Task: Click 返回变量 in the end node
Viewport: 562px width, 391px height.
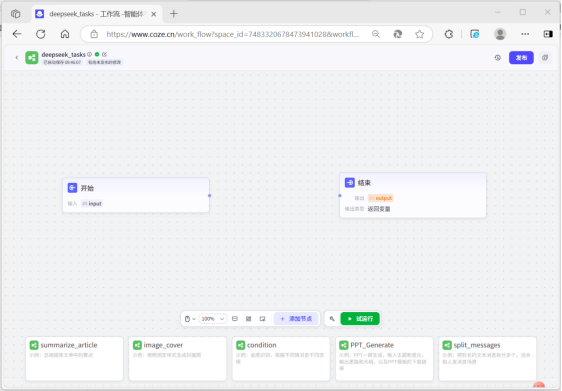Action: click(379, 209)
